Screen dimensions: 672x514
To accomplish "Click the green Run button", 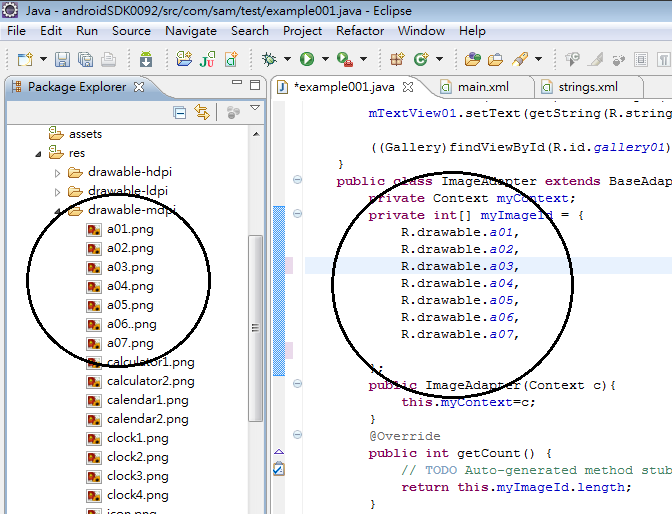I will (307, 60).
